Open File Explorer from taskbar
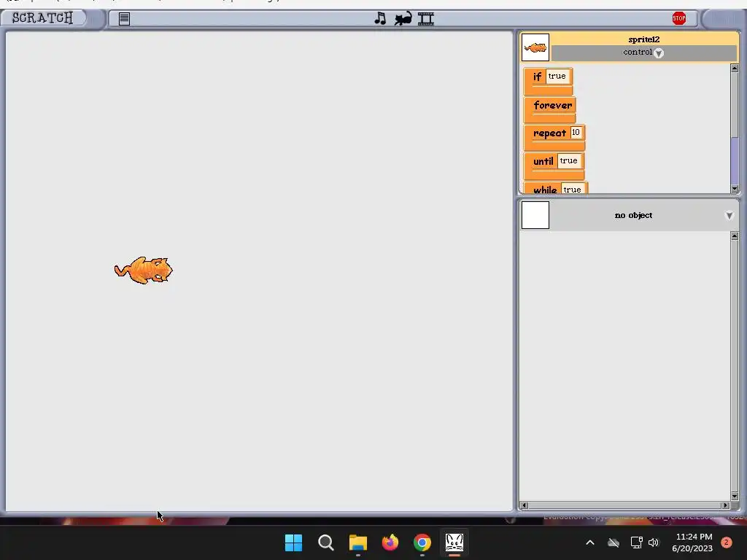747x560 pixels. point(357,542)
